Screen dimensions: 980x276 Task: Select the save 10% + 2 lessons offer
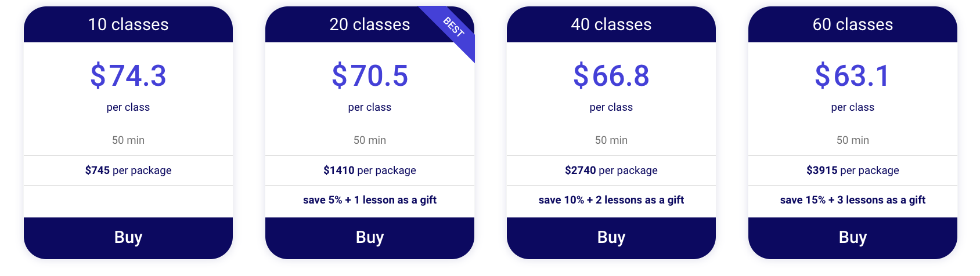(x=611, y=200)
